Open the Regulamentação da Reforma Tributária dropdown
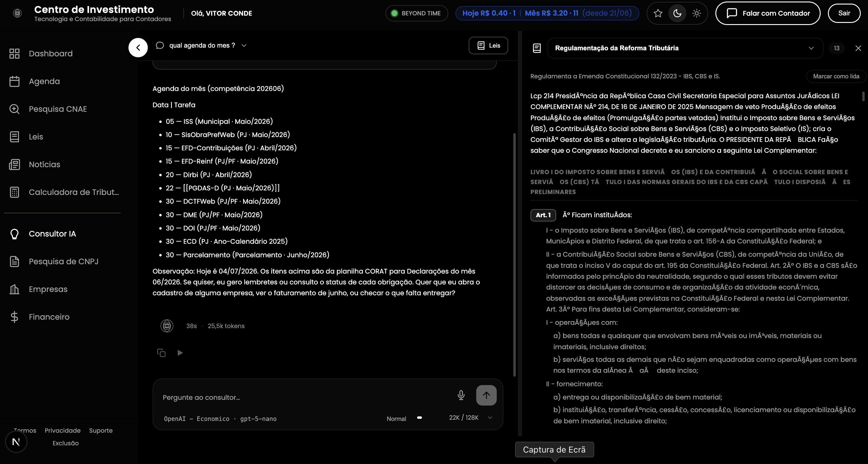Viewport: 868px width, 464px height. [685, 48]
